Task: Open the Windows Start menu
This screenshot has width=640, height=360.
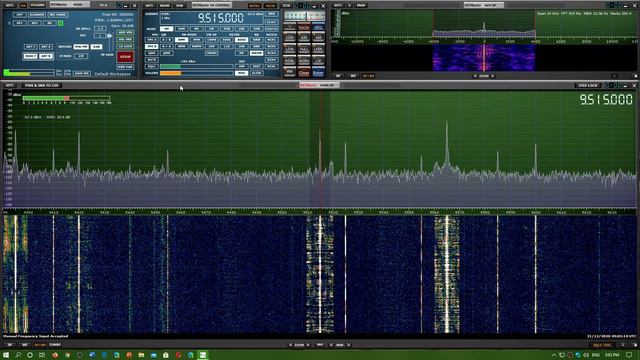Action: click(x=6, y=355)
